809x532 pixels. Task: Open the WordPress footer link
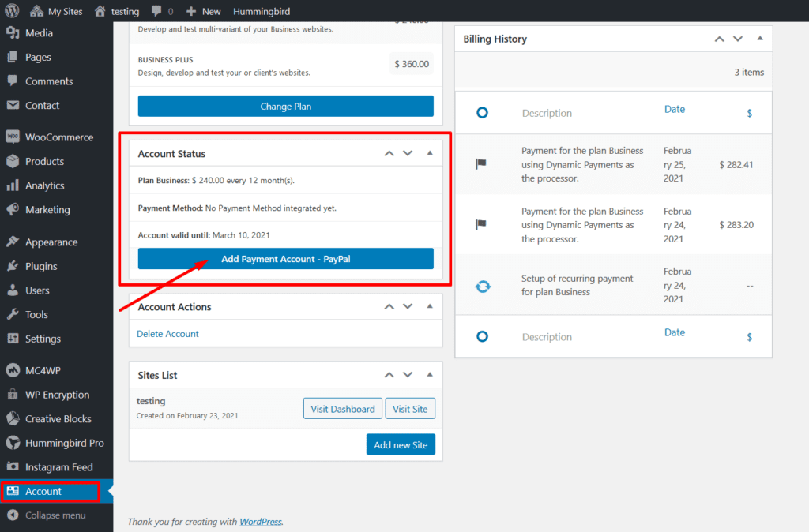(261, 522)
